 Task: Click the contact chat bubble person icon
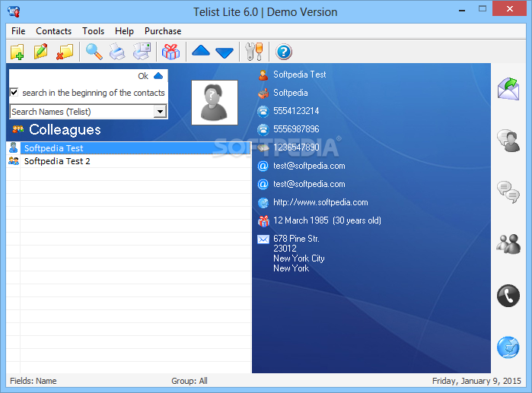(x=508, y=141)
